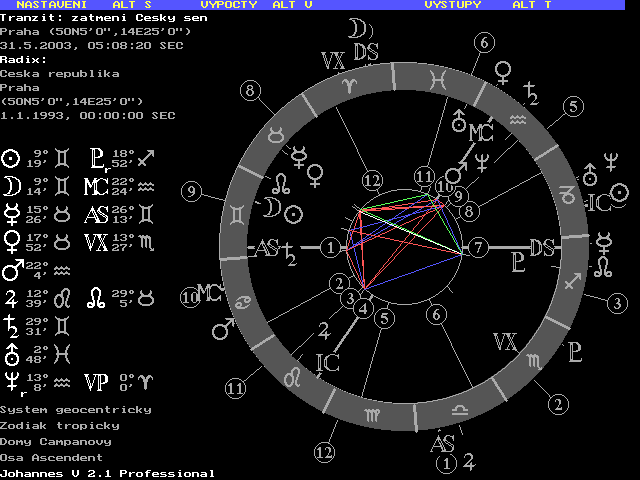The width and height of the screenshot is (640, 480).
Task: Select the North Node symbol in the left table
Action: [97, 297]
